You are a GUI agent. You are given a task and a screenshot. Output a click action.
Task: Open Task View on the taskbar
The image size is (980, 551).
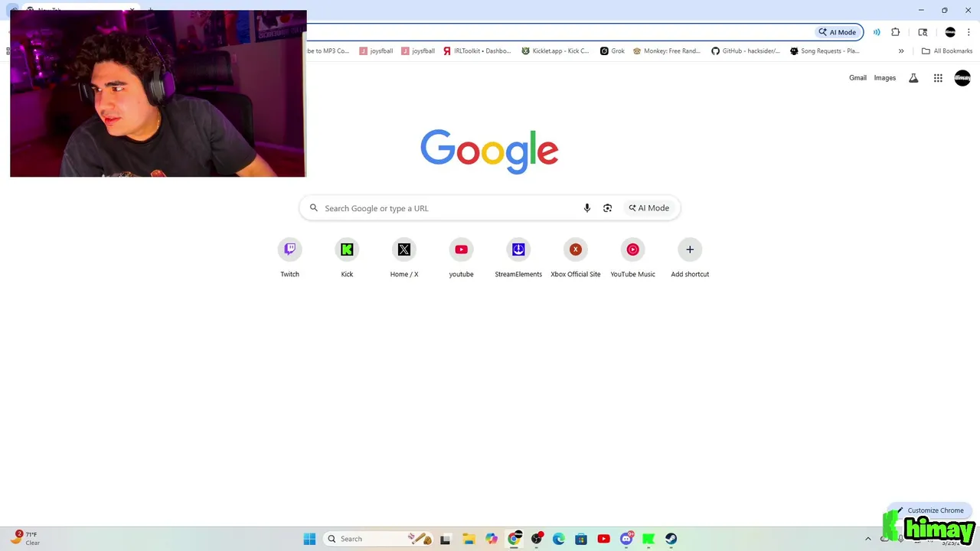click(446, 539)
